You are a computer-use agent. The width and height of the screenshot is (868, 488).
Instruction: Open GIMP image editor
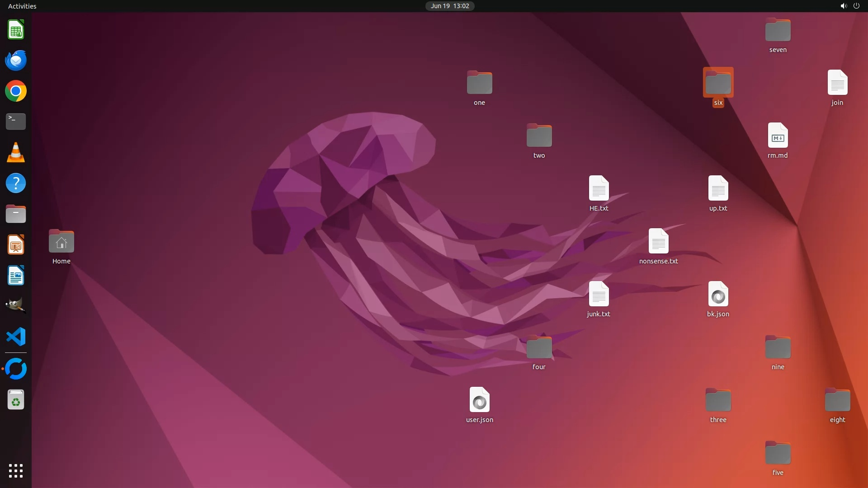coord(16,305)
